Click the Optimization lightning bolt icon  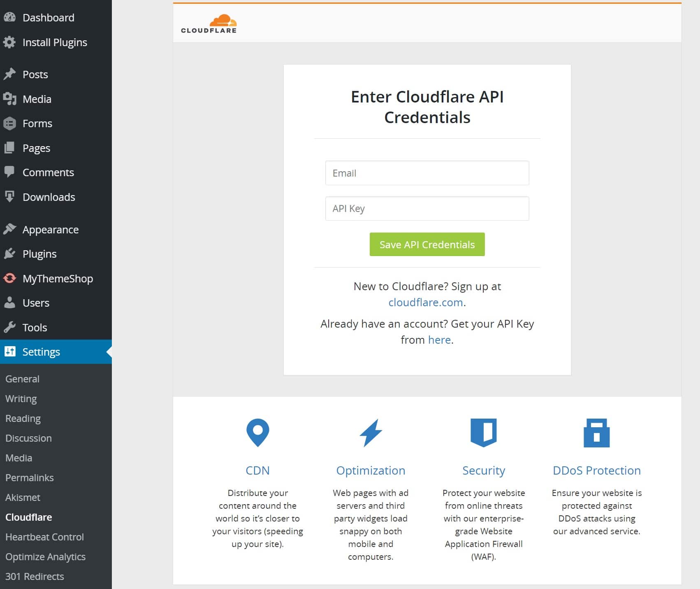(x=371, y=433)
